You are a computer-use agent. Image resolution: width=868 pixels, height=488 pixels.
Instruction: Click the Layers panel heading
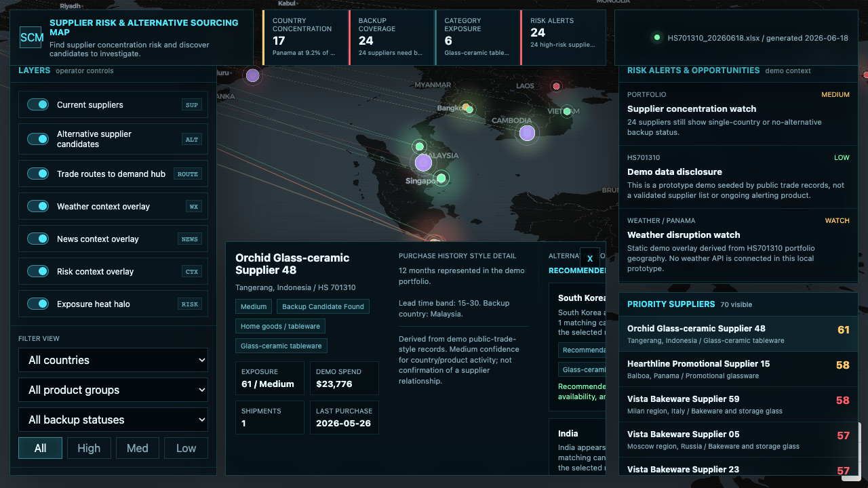[34, 70]
